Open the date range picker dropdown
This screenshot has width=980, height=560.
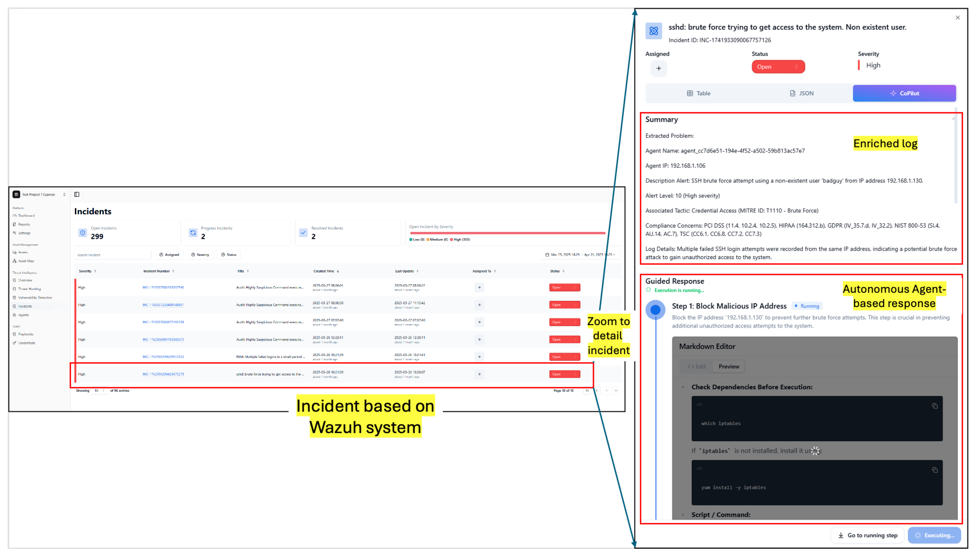click(581, 254)
